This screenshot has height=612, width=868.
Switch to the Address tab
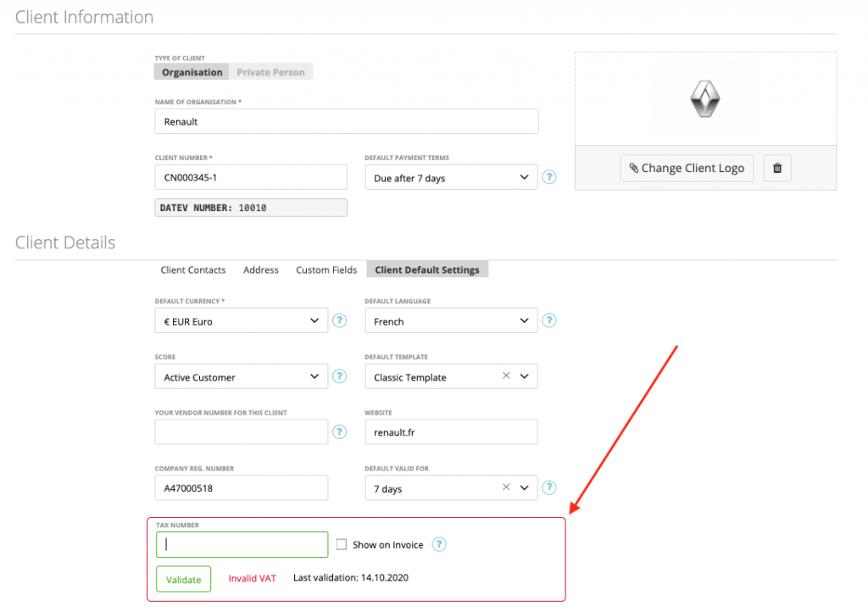tap(260, 270)
